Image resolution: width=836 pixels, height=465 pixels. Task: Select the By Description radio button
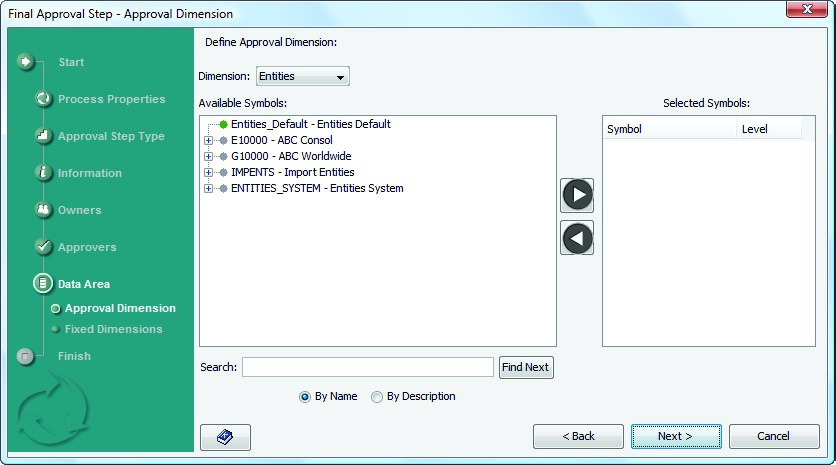coord(377,397)
